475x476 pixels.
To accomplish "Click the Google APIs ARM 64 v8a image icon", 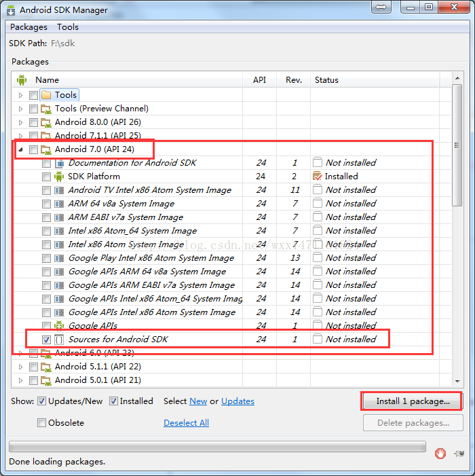I will pyautogui.click(x=59, y=272).
